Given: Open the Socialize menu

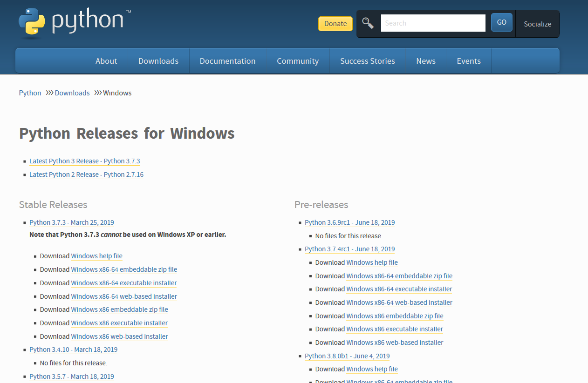Looking at the screenshot, I should [537, 24].
